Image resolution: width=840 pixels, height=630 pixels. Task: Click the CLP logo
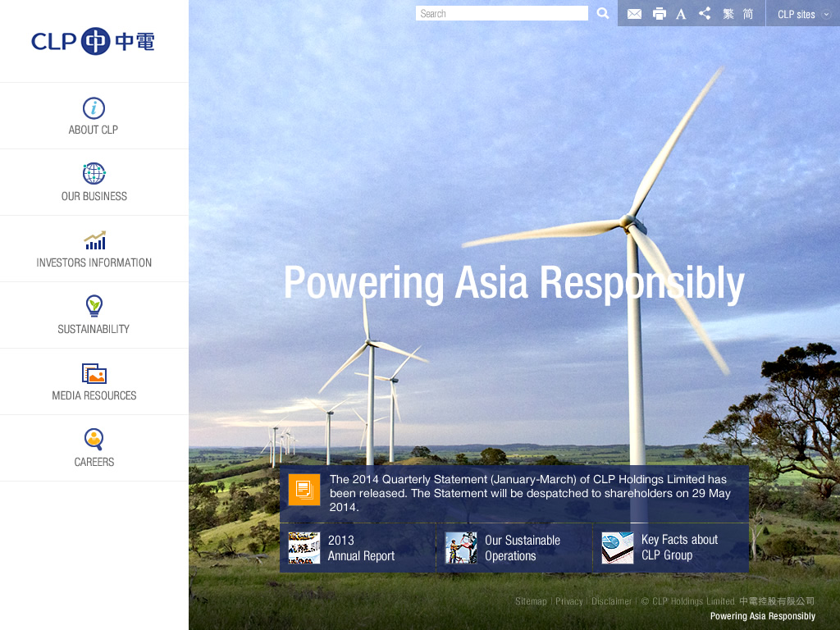pyautogui.click(x=94, y=41)
